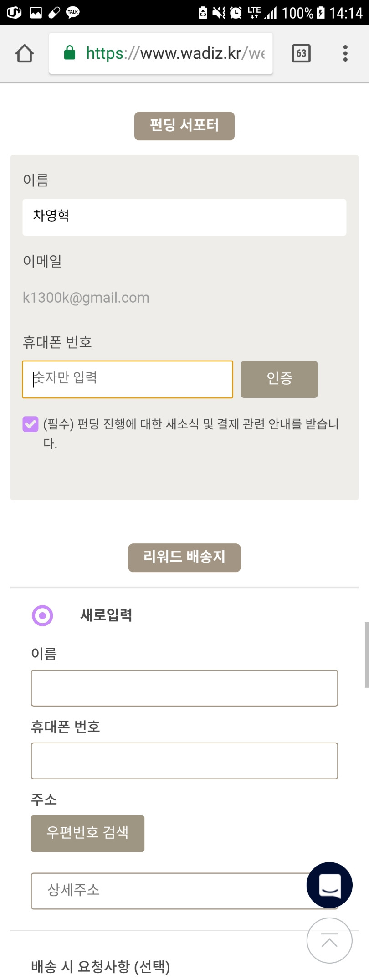Focus the 숫자만 입력 phone number field

(128, 379)
